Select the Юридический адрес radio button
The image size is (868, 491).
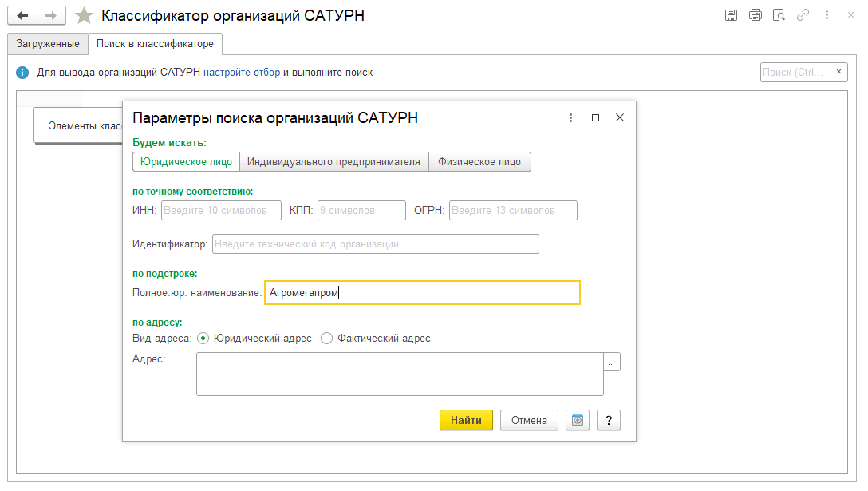[x=203, y=339]
